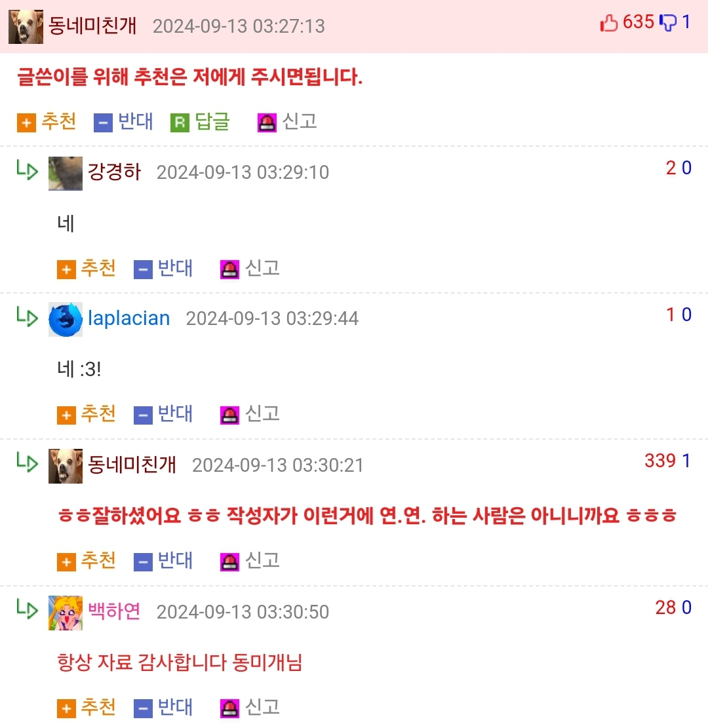
Task: Click 백하연's Sailor Moon avatar thumbnail
Action: tap(66, 613)
